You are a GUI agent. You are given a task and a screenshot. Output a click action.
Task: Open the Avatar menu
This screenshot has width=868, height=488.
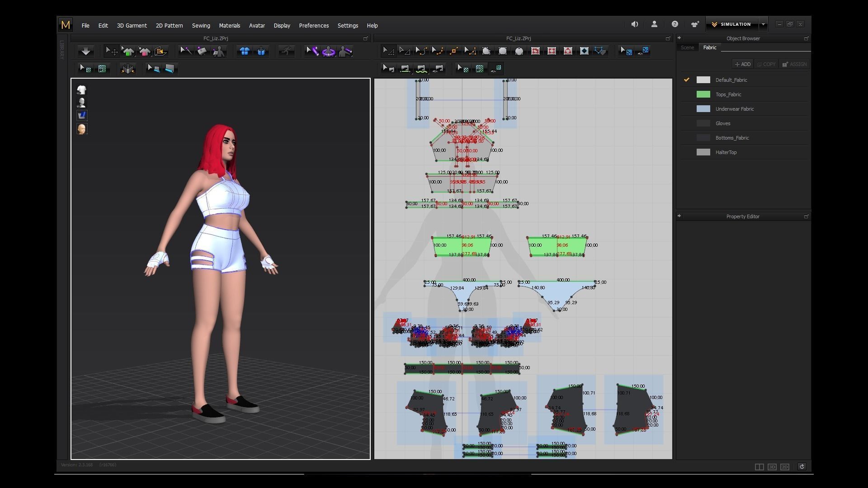(x=257, y=26)
